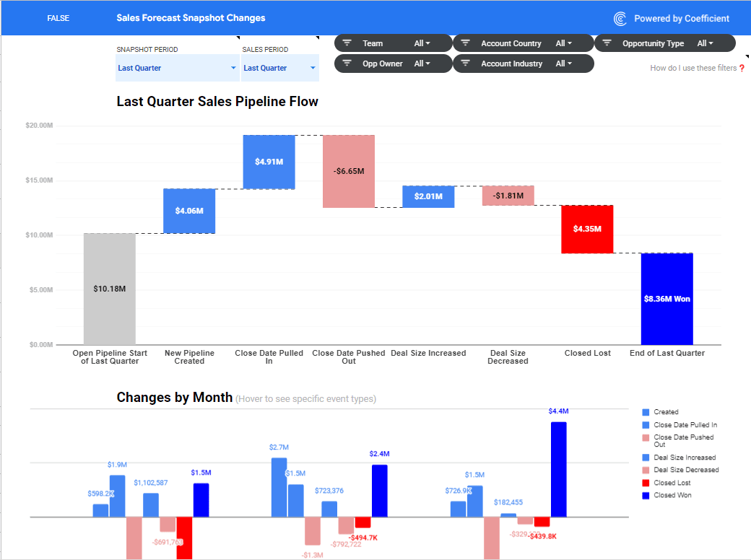Click the Opportunity Type filter icon
751x560 pixels.
click(x=607, y=43)
